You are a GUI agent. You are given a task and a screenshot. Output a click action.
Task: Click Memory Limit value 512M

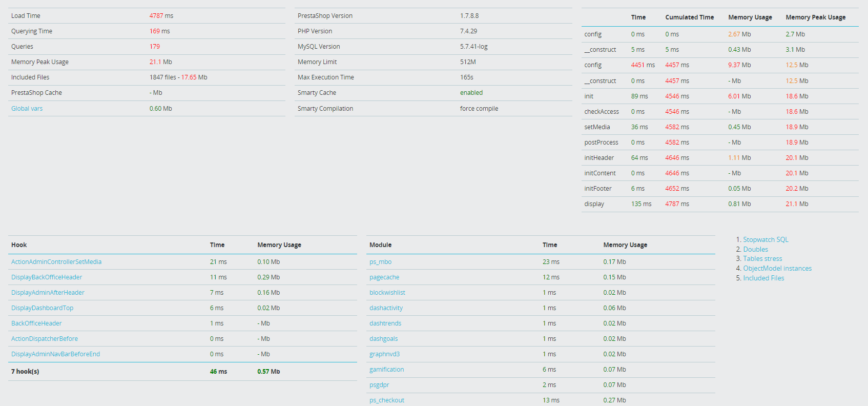pos(468,62)
